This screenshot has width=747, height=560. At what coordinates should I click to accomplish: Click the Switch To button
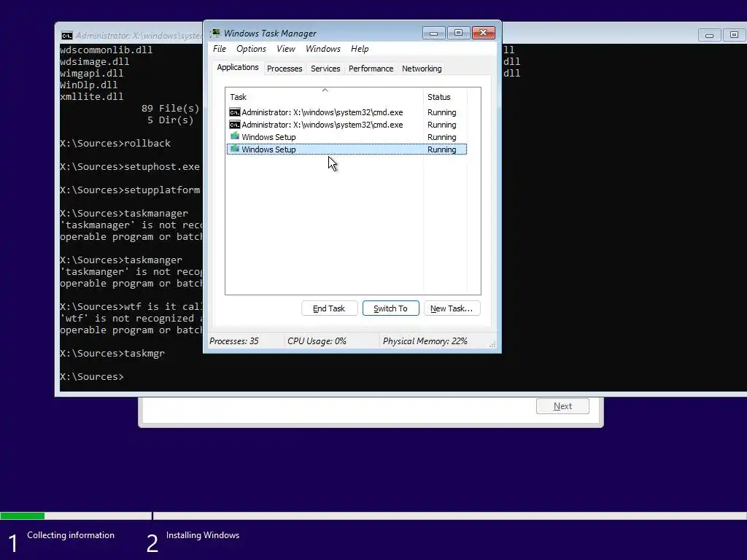tap(391, 308)
